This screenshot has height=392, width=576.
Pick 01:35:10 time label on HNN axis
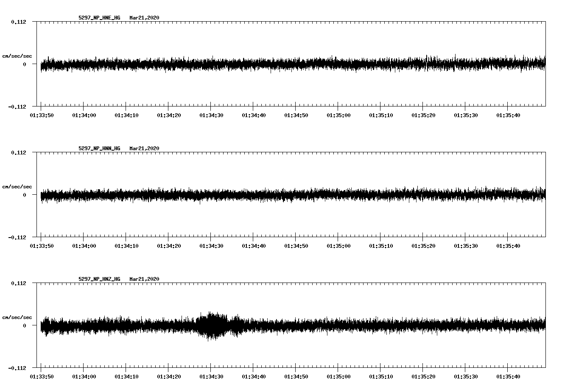click(381, 246)
